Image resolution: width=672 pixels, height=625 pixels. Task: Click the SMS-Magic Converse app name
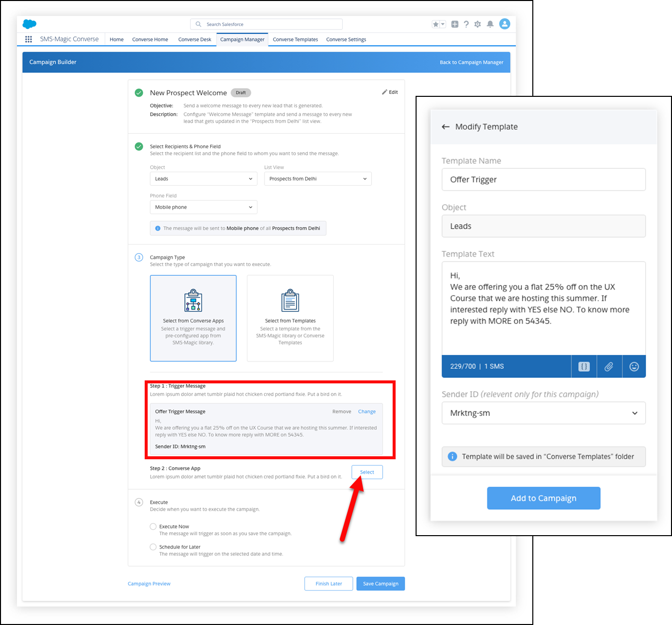click(x=69, y=39)
